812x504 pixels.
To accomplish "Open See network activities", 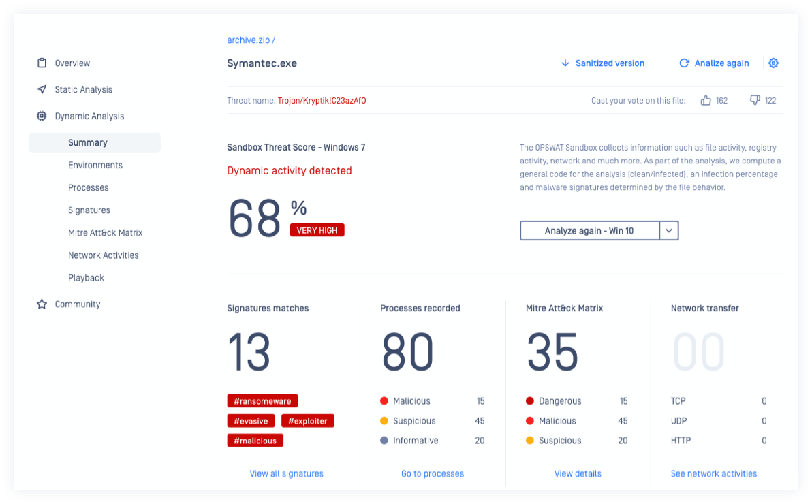I will 713,473.
